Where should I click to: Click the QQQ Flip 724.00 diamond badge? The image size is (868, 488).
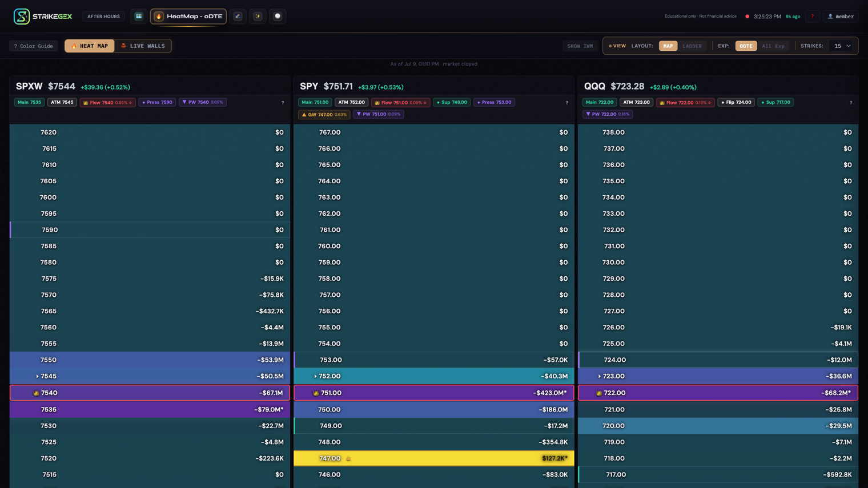click(736, 103)
